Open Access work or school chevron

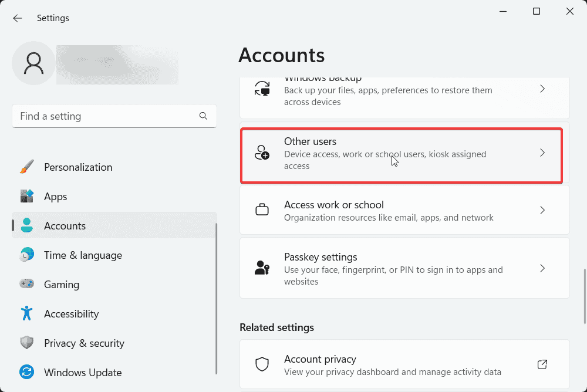tap(542, 210)
